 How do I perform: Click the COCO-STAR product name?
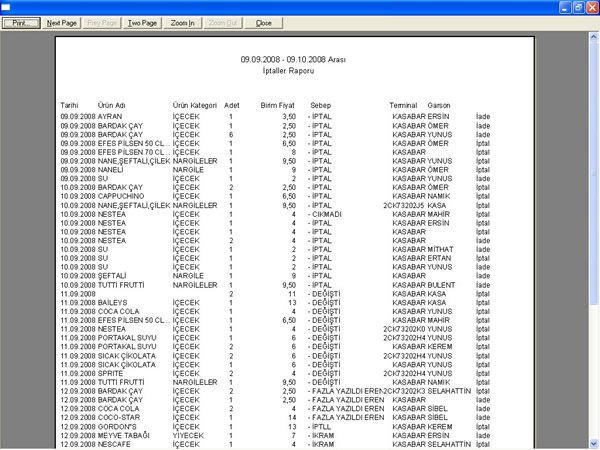coord(119,417)
